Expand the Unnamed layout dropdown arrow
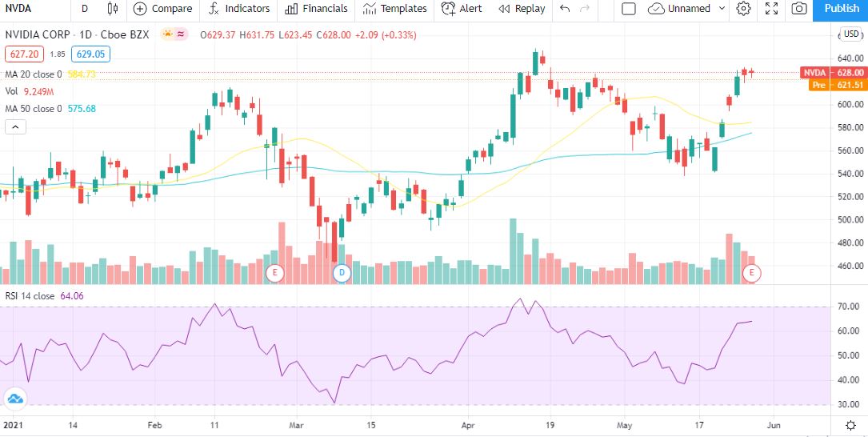Screen dimensions: 868x437 click(x=722, y=8)
